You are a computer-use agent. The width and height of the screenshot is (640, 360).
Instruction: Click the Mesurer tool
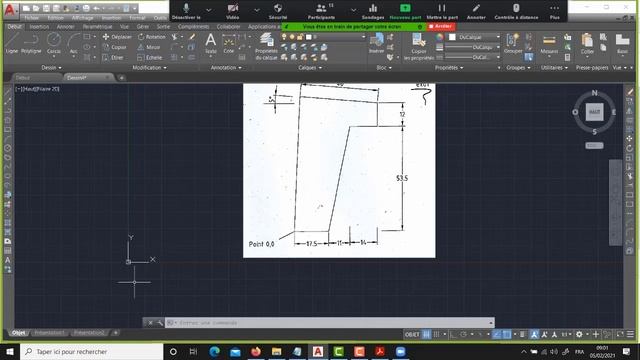pos(549,44)
